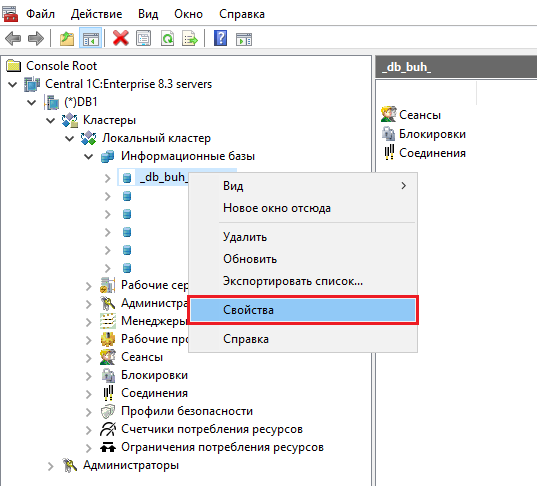
Task: Click Экспортировать список... context menu entry
Action: point(293,281)
